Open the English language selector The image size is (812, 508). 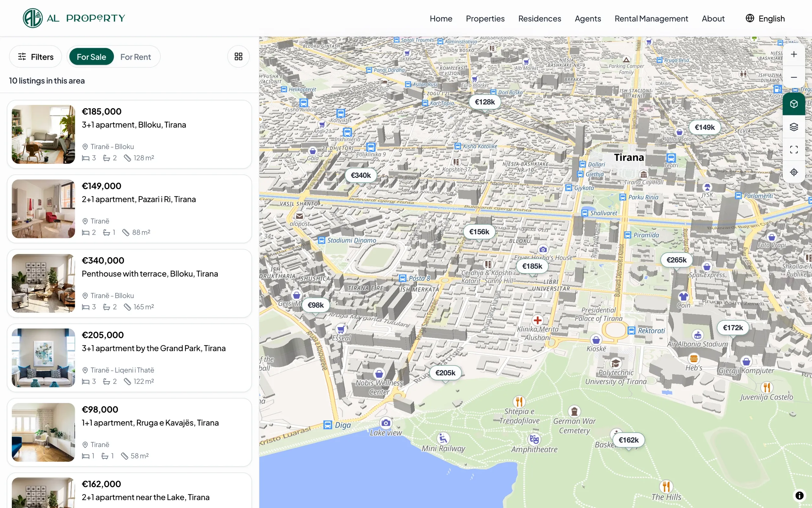point(765,18)
